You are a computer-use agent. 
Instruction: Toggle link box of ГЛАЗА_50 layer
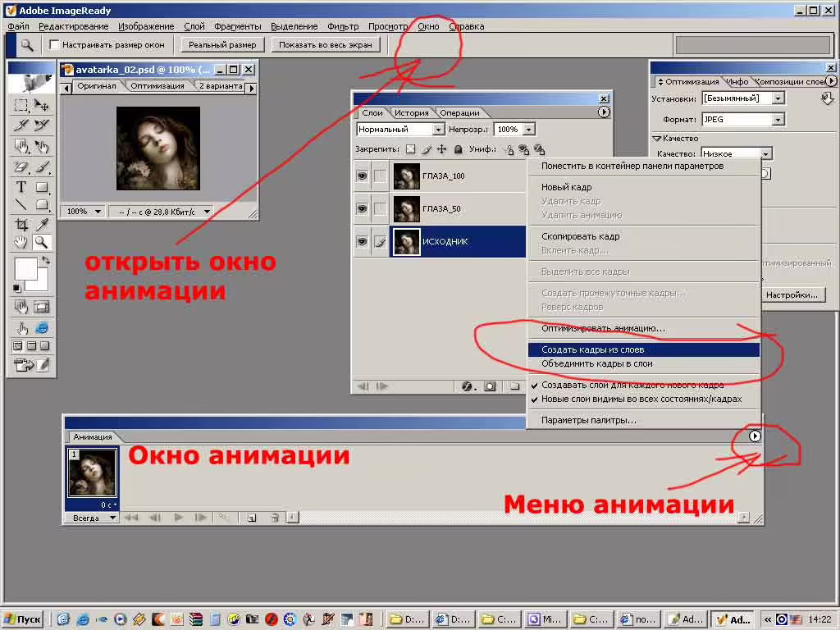[381, 208]
